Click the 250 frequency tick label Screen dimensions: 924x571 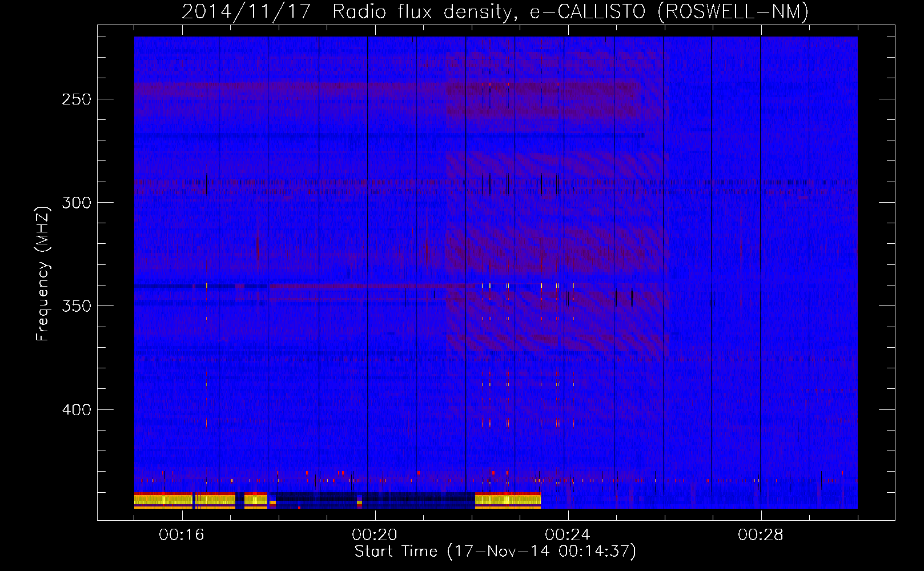coord(77,99)
